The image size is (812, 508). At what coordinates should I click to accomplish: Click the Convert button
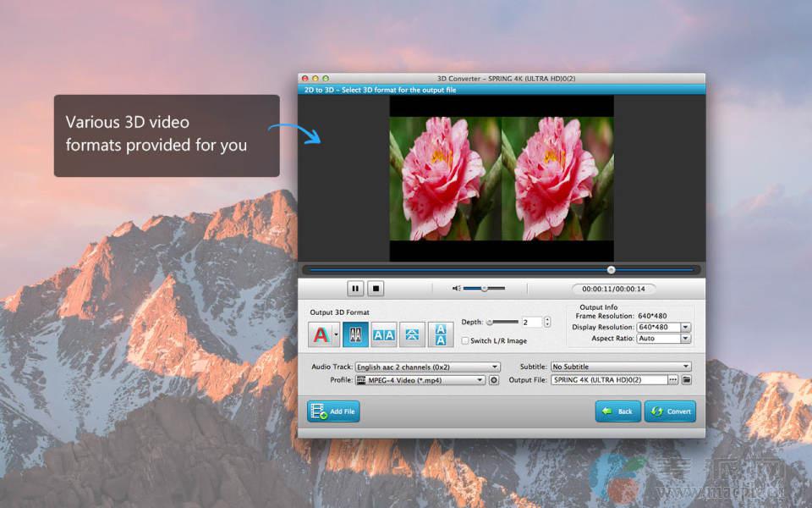click(x=670, y=411)
